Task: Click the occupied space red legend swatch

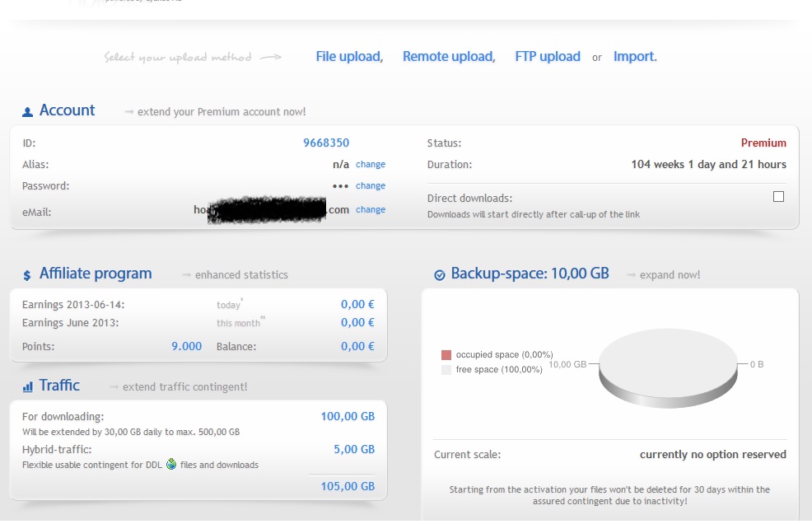Action: (x=446, y=354)
